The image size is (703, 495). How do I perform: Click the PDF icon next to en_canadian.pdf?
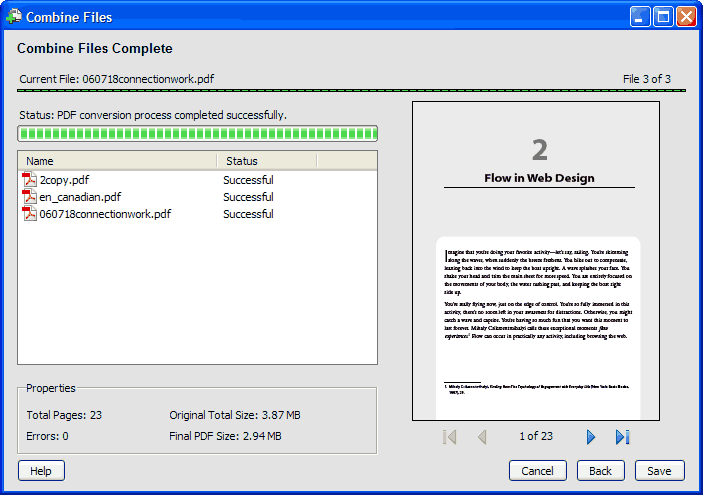30,197
